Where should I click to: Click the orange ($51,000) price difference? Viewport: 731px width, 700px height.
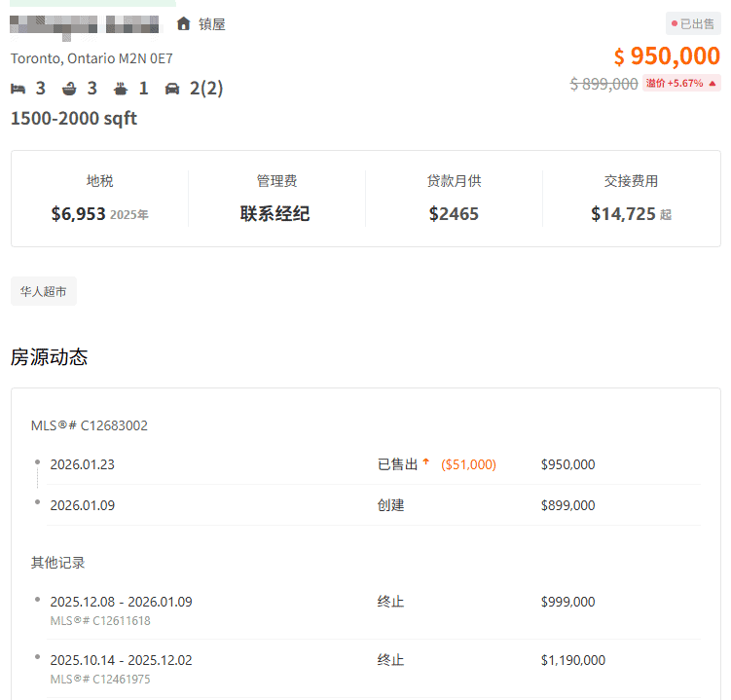pos(468,464)
